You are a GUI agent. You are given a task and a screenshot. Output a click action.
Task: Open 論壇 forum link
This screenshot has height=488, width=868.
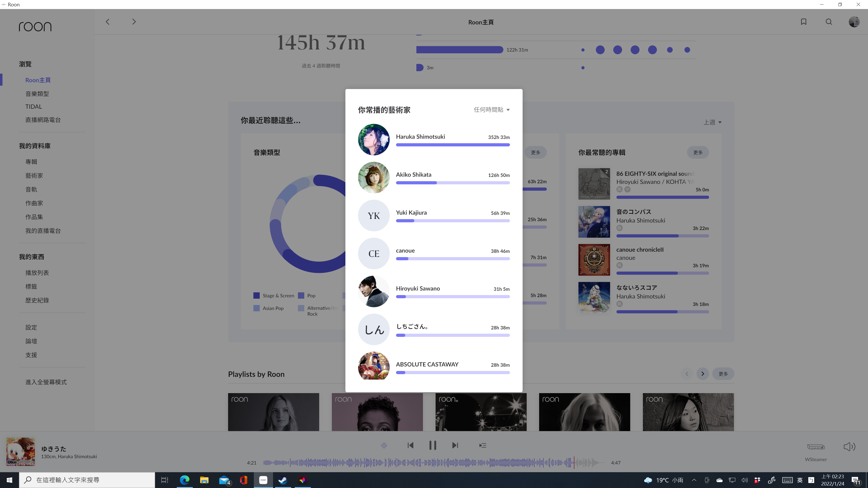[31, 342]
